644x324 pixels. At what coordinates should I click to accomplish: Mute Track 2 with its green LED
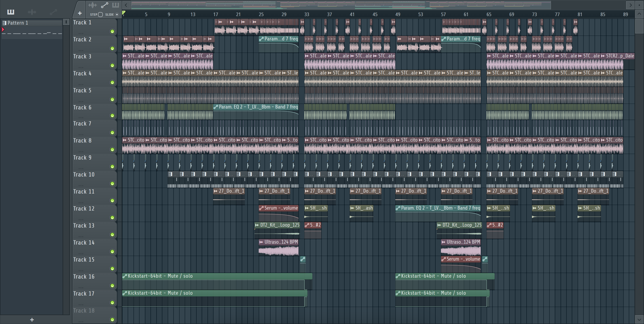pos(112,49)
